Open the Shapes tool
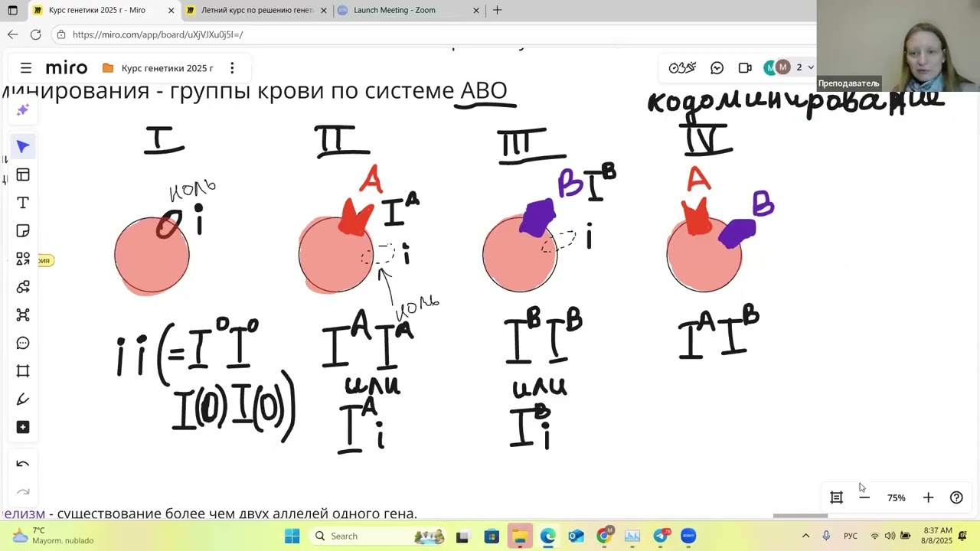 [23, 259]
